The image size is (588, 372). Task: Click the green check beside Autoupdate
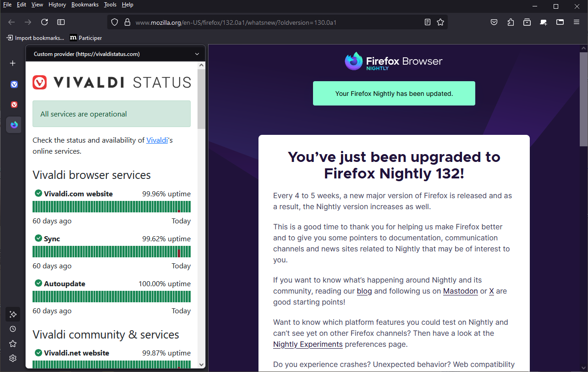38,283
